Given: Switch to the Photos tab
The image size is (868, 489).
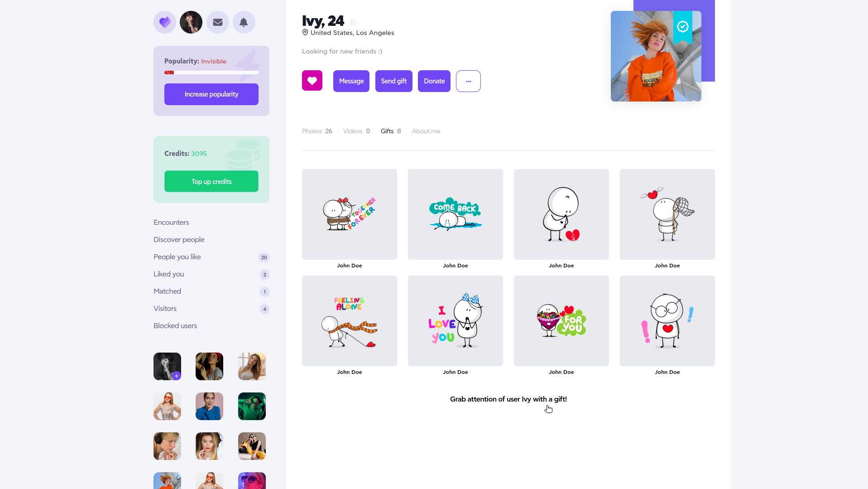Looking at the screenshot, I should pyautogui.click(x=317, y=131).
